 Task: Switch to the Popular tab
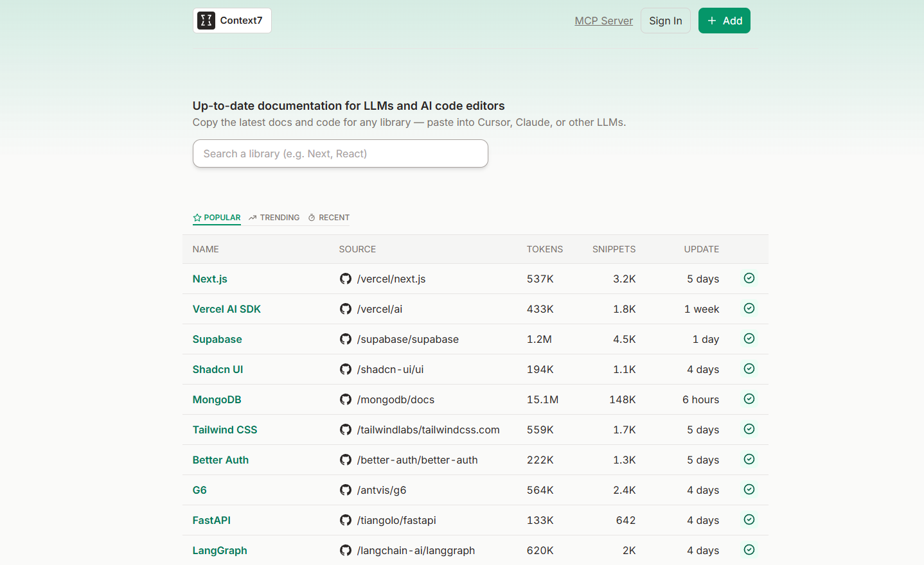click(217, 218)
